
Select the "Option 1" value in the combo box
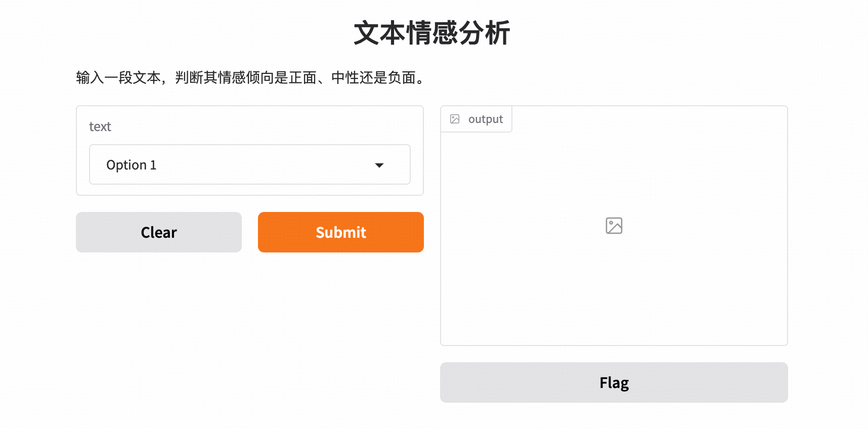point(132,165)
